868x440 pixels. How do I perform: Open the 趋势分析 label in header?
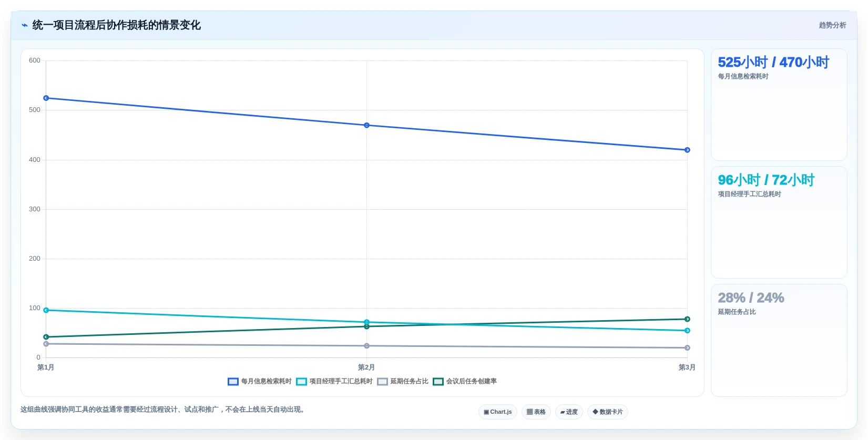pos(832,25)
